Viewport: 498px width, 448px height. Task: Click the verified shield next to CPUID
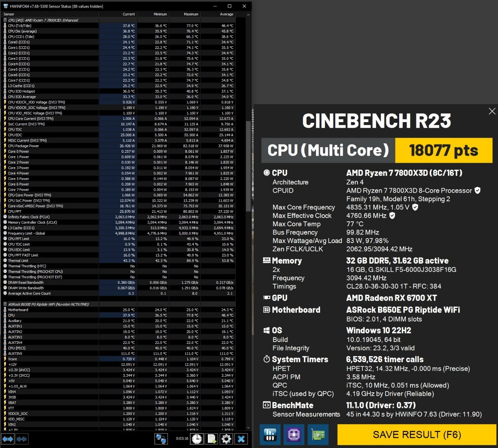[477, 190]
